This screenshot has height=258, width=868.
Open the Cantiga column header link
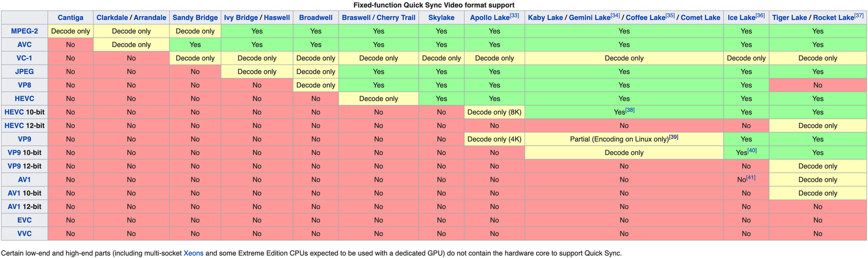(71, 18)
